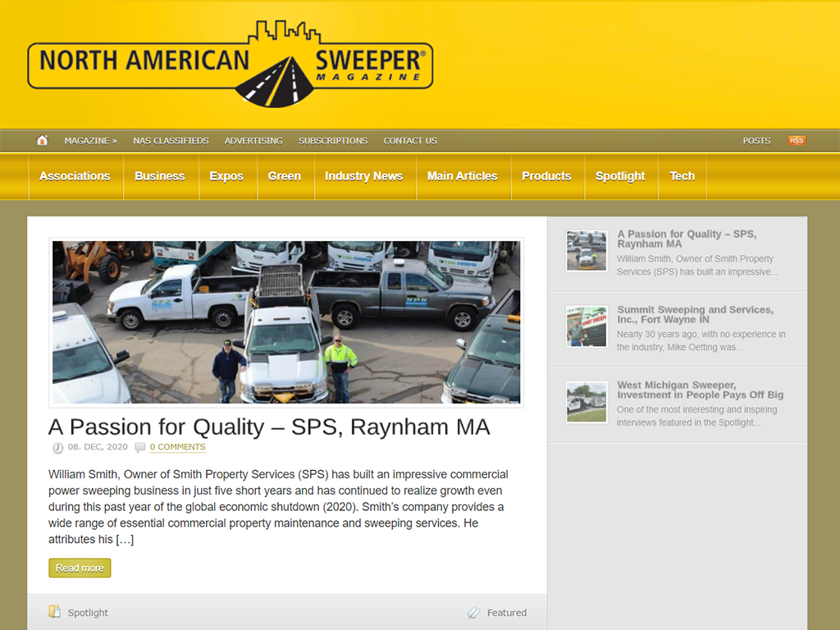Click the 'William Smith, Owner of Smith Property' sidebar excerpt
The width and height of the screenshot is (840, 630).
point(697,265)
